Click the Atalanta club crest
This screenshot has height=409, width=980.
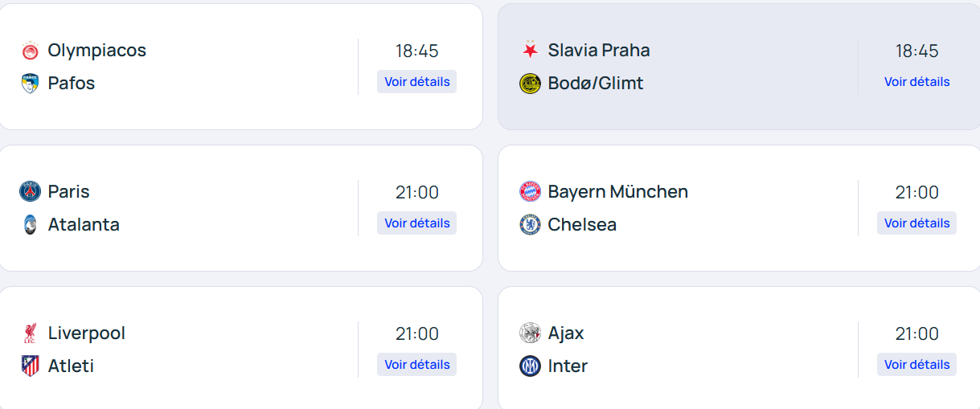click(30, 225)
